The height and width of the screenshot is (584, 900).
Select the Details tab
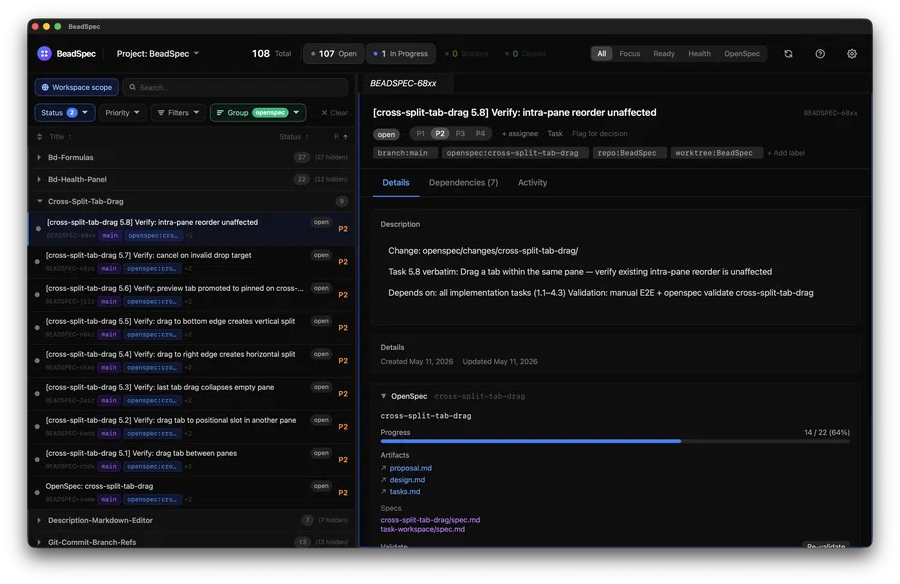[395, 183]
